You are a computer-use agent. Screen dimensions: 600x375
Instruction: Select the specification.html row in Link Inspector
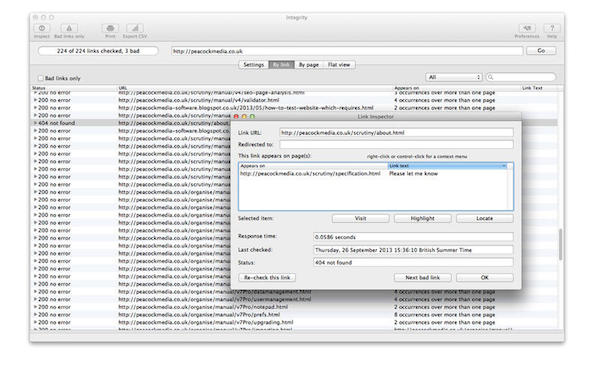coord(373,173)
